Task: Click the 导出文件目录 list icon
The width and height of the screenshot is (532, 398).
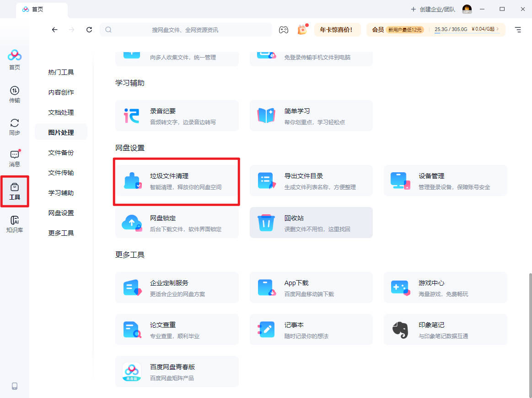Action: [267, 180]
